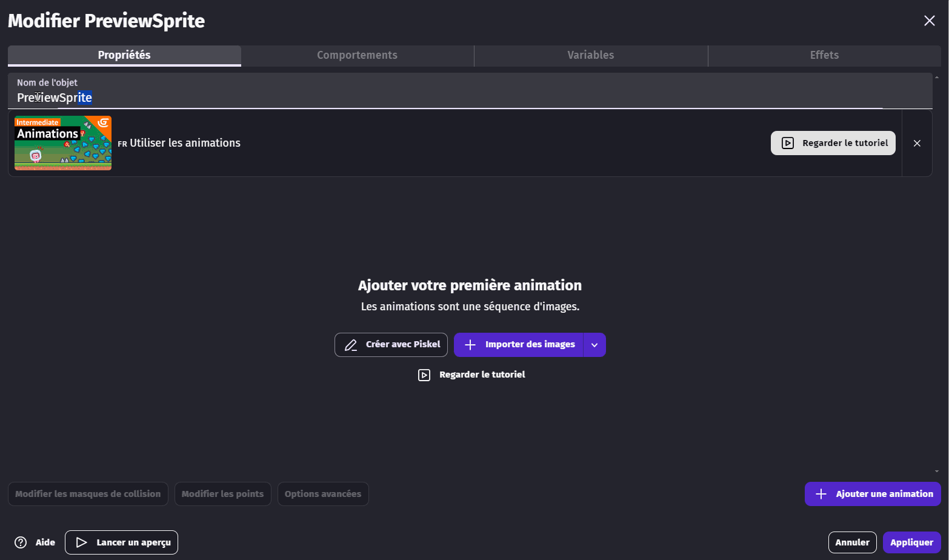Dismiss the animations tutorial banner
Image resolution: width=949 pixels, height=560 pixels.
pyautogui.click(x=917, y=143)
